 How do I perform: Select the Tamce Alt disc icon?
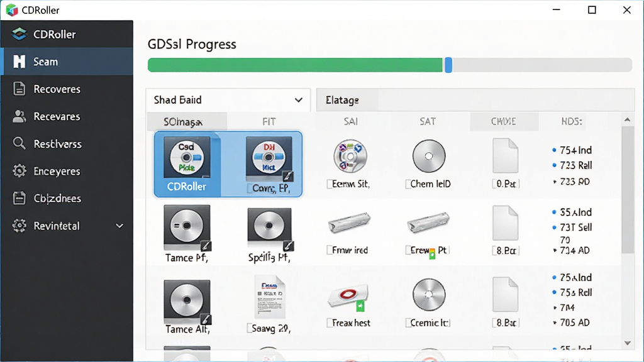187,302
